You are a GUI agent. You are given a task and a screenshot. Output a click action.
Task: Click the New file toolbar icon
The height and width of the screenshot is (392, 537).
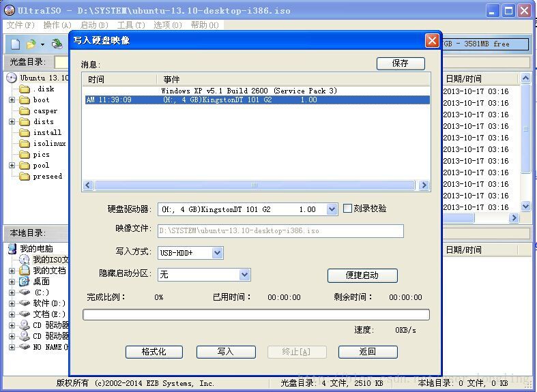tap(16, 44)
